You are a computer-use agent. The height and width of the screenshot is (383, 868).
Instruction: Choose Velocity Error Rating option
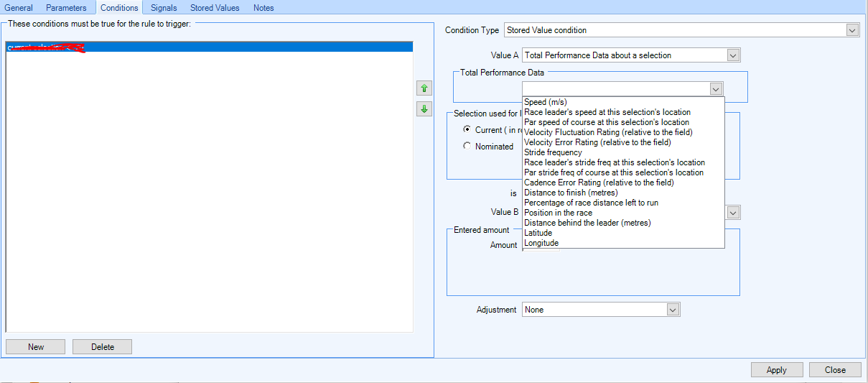623,142
